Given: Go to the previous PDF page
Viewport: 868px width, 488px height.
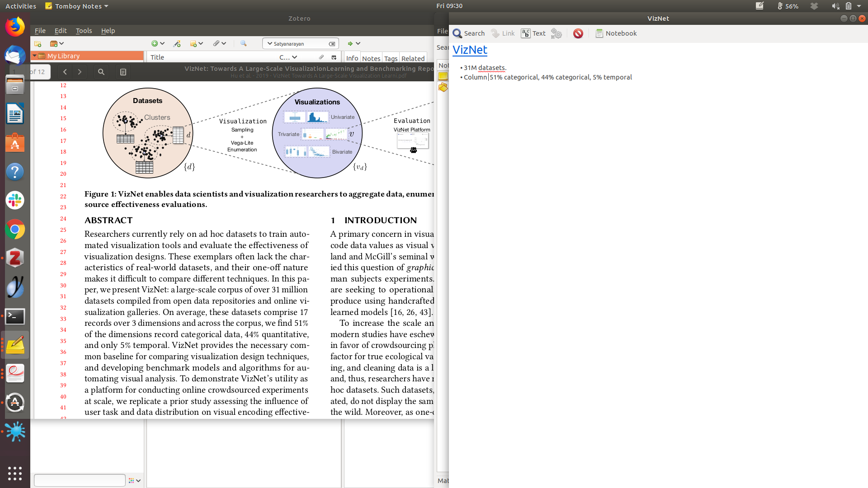Looking at the screenshot, I should (x=65, y=72).
